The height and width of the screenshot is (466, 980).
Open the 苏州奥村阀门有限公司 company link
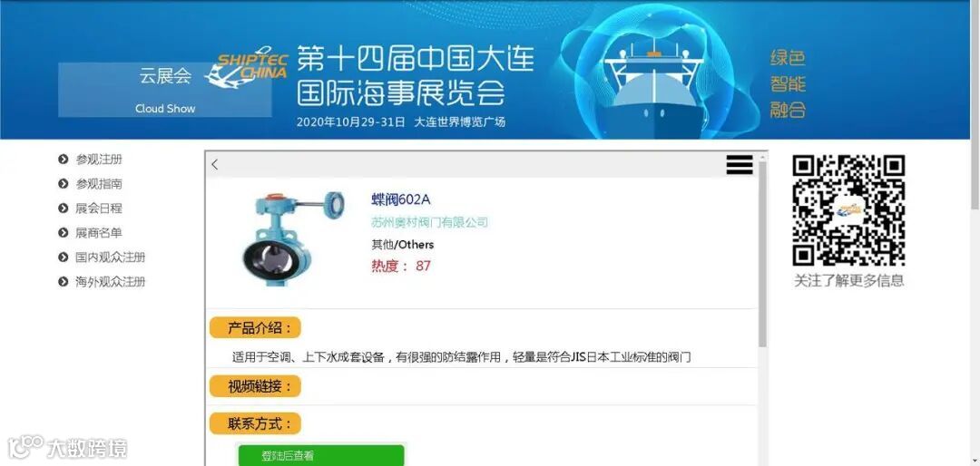[429, 222]
